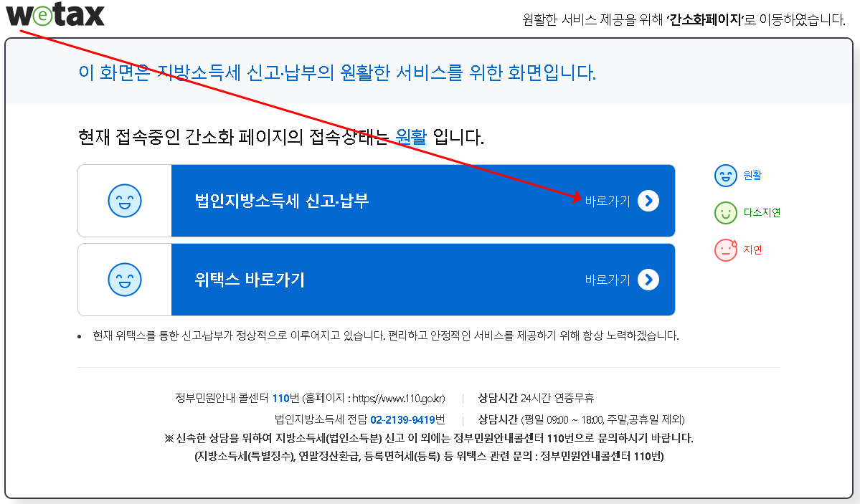This screenshot has height=504, width=860.
Task: Click smiley icon beside 위택스 바로가기
Action: coord(125,280)
